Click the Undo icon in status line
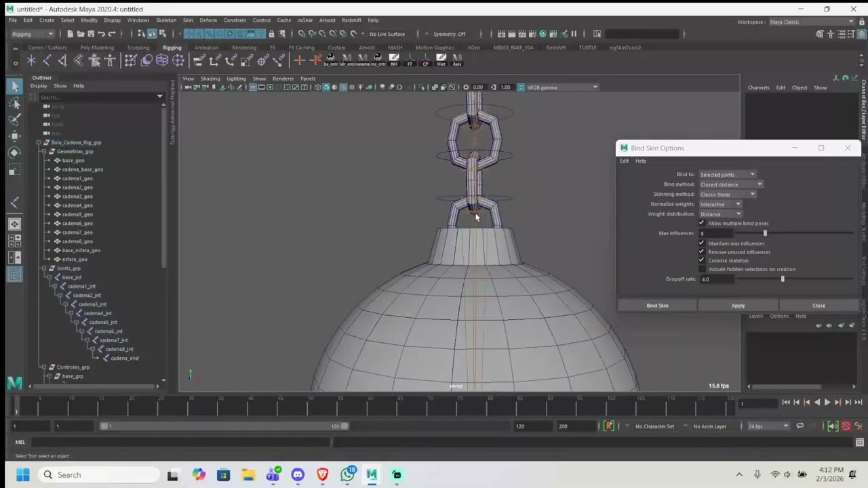Screen dimensions: 868x488 coord(101,34)
